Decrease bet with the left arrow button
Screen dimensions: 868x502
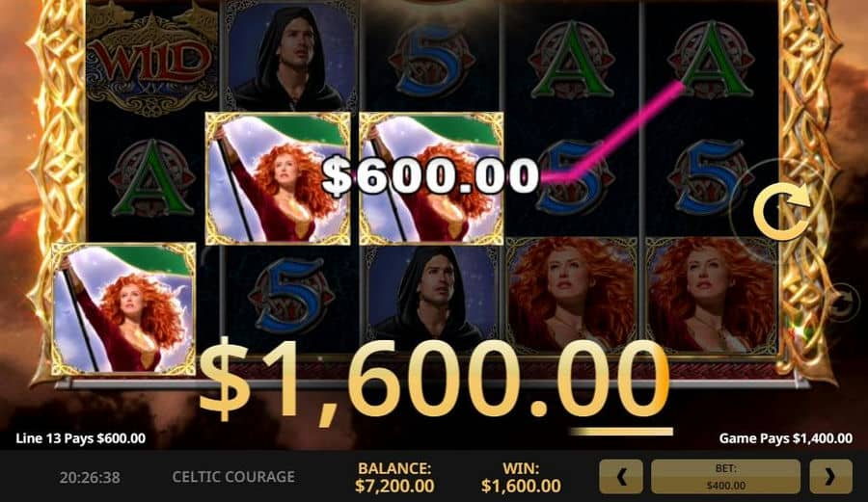pyautogui.click(x=621, y=476)
